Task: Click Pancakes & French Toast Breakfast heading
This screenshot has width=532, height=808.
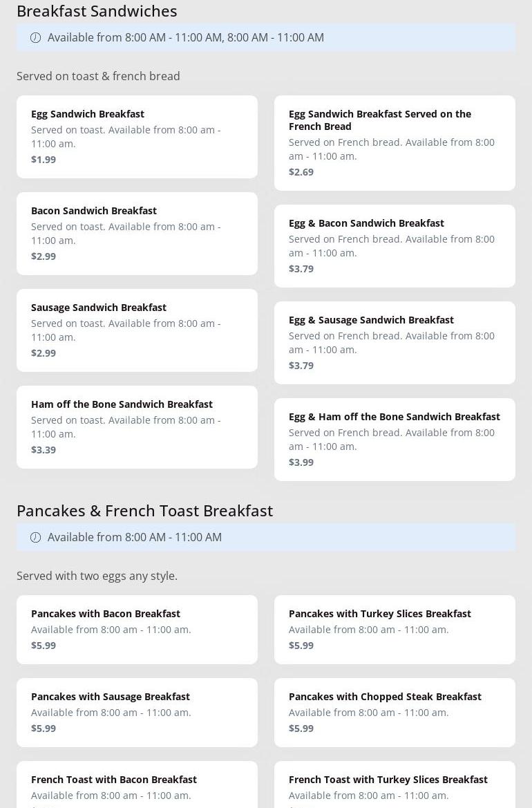Action: 144,511
